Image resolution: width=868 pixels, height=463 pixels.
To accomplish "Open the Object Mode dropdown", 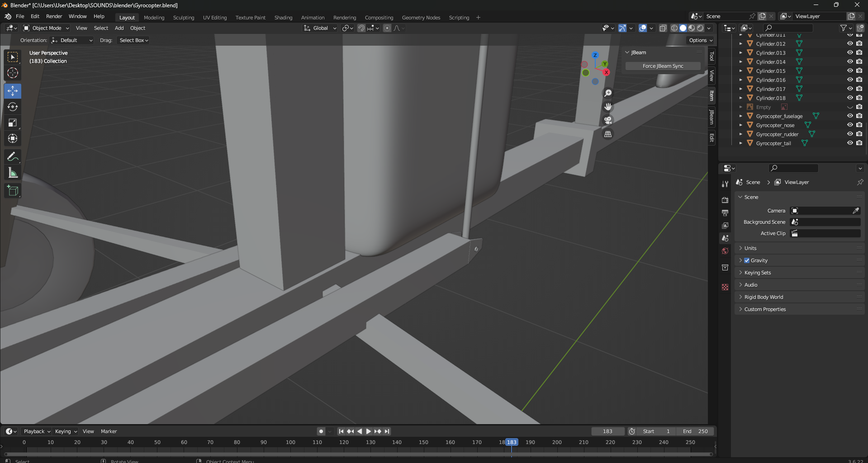I will (46, 28).
